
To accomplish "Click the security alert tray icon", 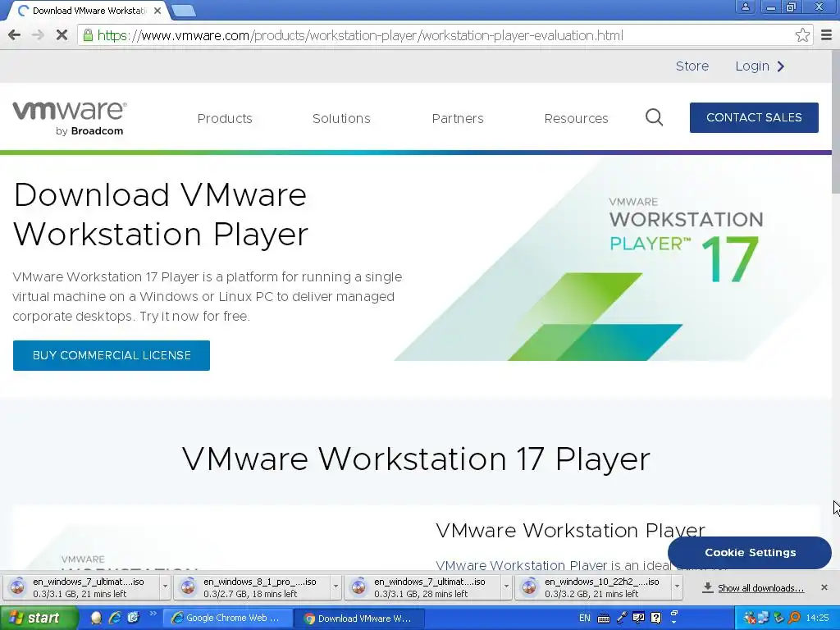I will [750, 618].
